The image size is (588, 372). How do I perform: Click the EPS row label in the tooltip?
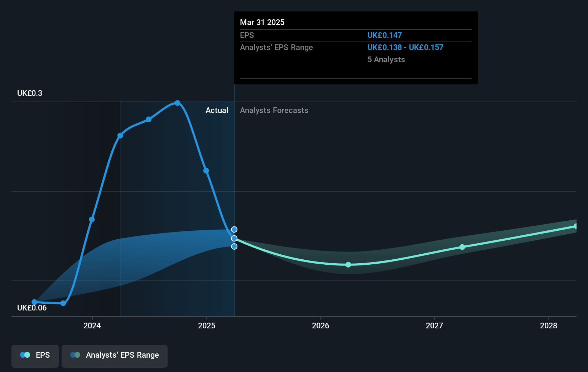pos(247,35)
